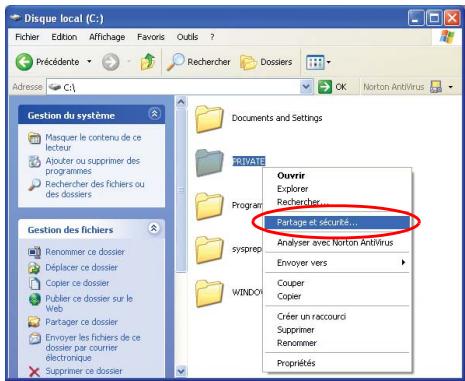Click the Partager ce dossier icon
465x381 pixels.
coord(34,322)
